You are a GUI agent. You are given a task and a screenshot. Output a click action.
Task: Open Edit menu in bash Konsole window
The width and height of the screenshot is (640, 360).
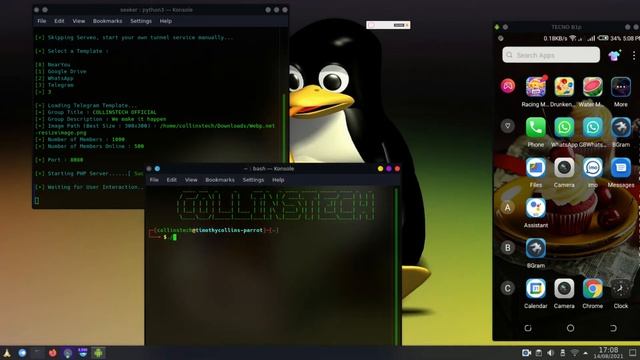171,180
